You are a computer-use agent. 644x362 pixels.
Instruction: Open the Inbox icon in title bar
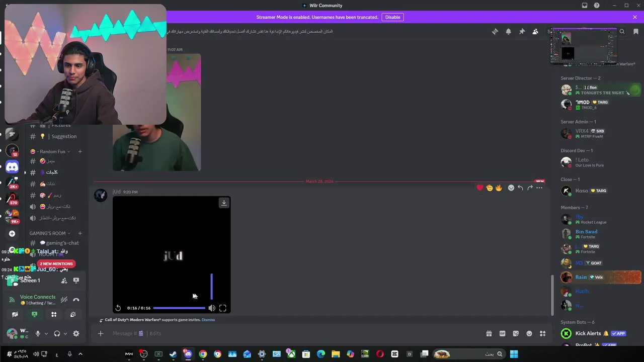pos(585,6)
